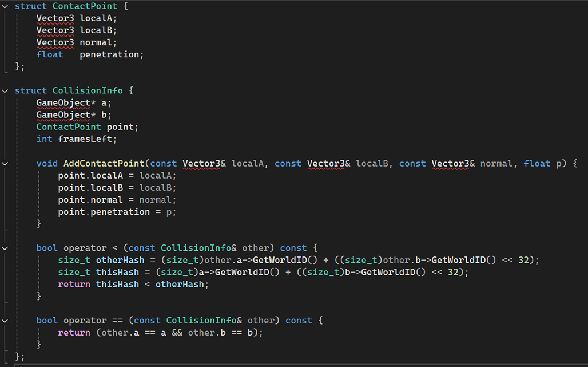The height and width of the screenshot is (367, 588).
Task: Click the 'GameObject* a' declaration type
Action: coord(63,103)
